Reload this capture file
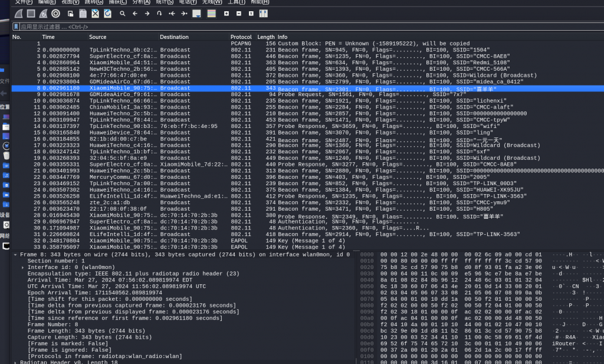Viewport: 604px width, 364px height. [107, 14]
